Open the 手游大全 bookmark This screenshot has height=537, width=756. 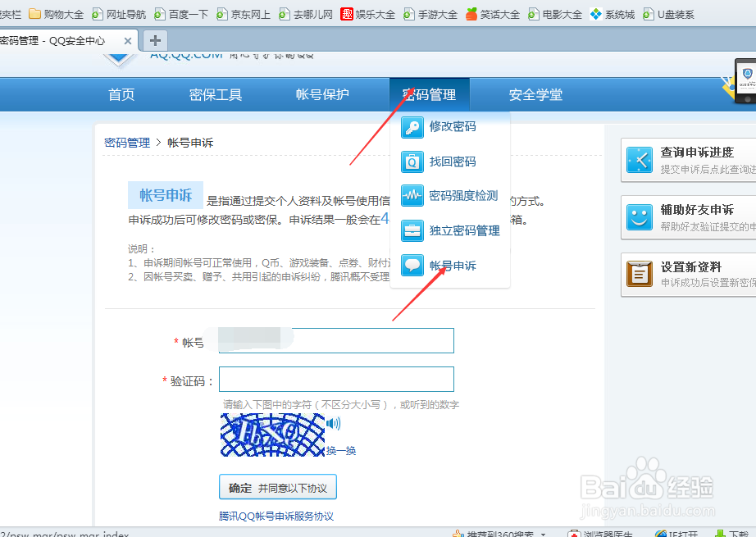430,15
